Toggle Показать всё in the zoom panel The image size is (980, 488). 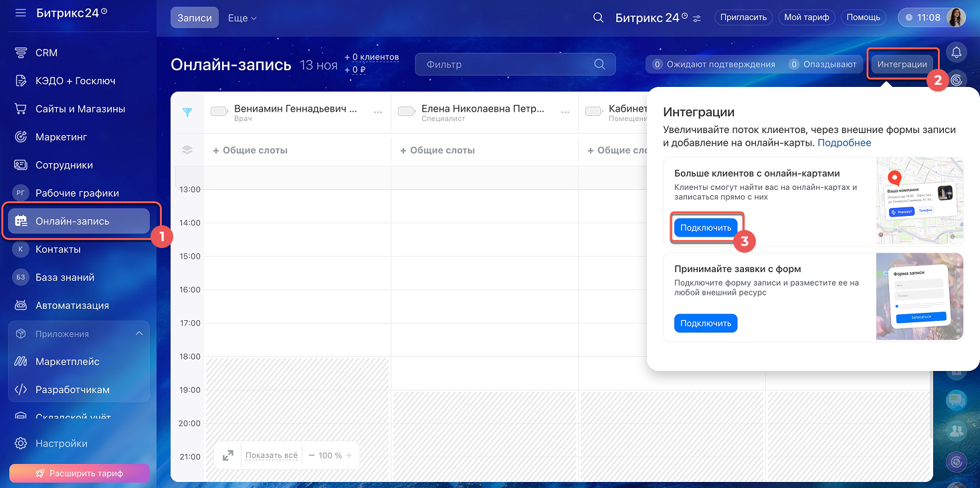pyautogui.click(x=271, y=455)
